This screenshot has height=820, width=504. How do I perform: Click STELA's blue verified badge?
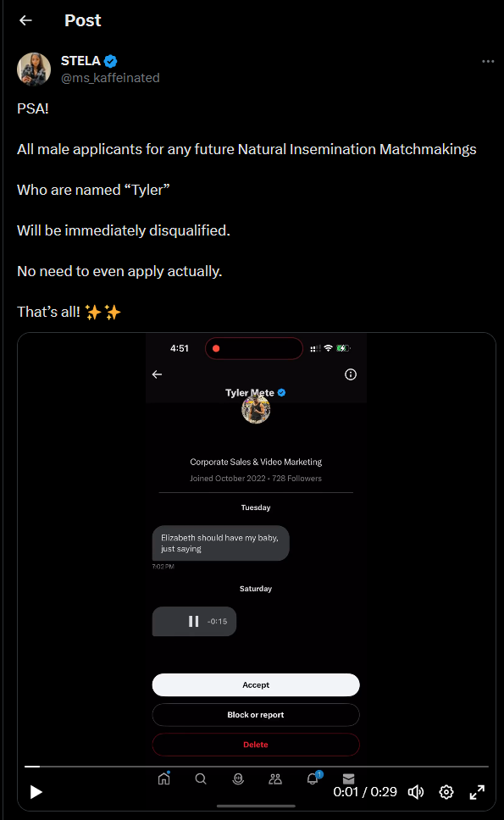click(x=110, y=61)
